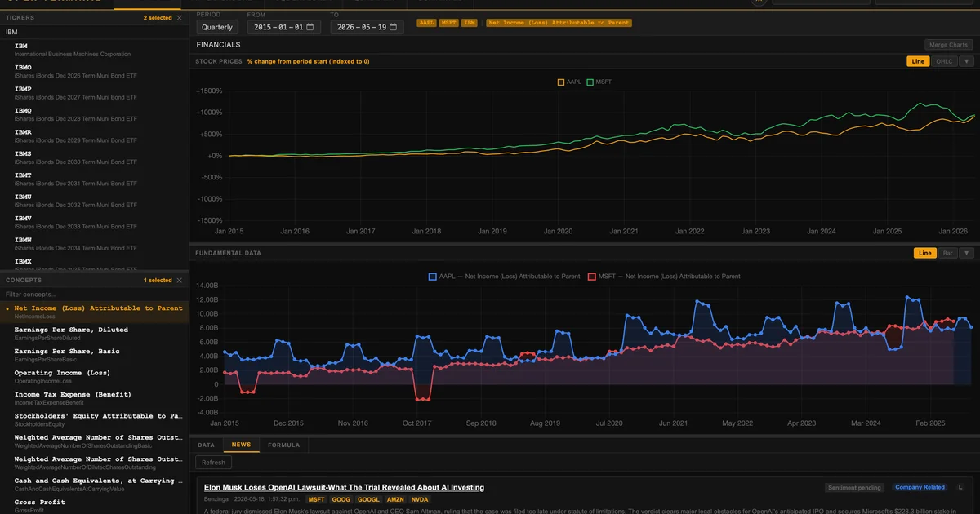This screenshot has width=980, height=514.
Task: Select IBMV iBonds Dec 2033 Muni ETF
Action: 95,222
